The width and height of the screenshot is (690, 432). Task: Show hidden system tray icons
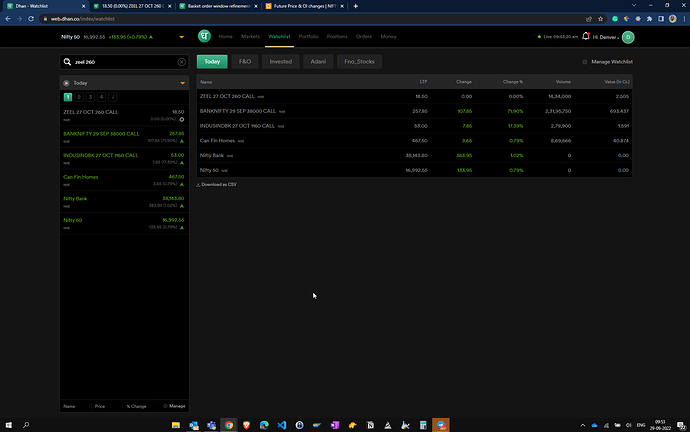point(583,425)
